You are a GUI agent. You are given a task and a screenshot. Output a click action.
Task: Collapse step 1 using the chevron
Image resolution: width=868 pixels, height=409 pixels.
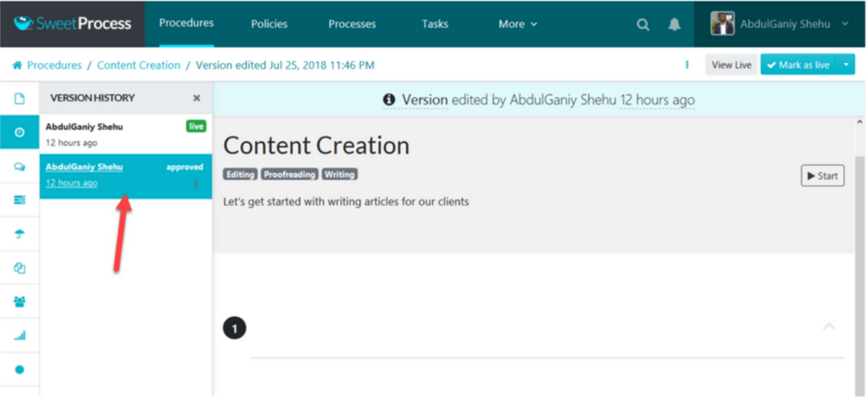(x=829, y=327)
